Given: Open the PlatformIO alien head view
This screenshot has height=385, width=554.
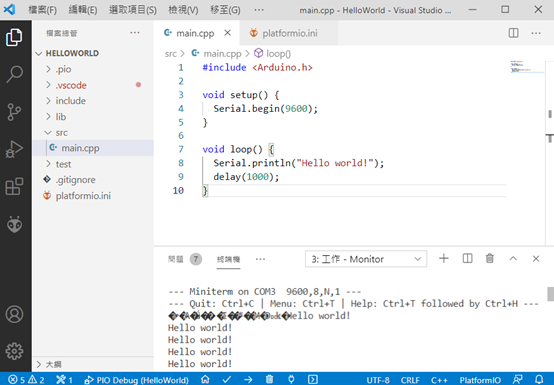Looking at the screenshot, I should [x=14, y=225].
